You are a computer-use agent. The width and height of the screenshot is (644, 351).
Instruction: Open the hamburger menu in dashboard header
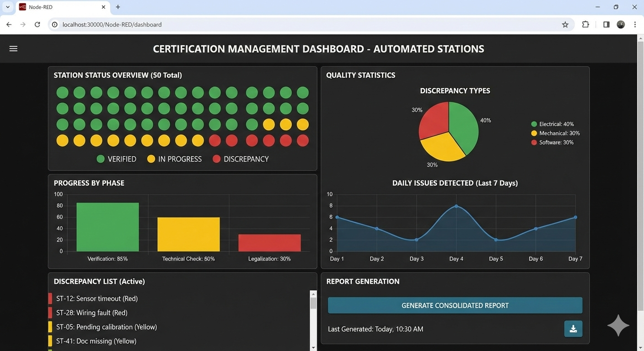[13, 48]
